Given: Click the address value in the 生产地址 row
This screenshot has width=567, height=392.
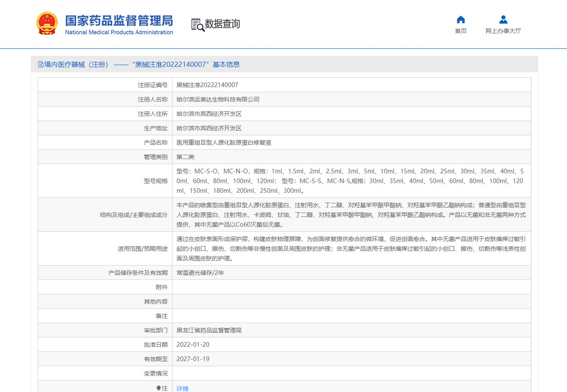Looking at the screenshot, I should click(x=209, y=128).
